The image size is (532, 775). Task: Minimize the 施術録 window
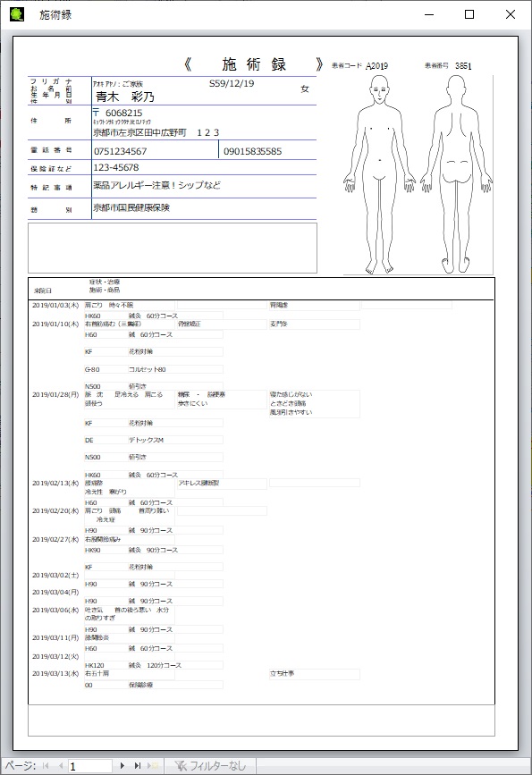point(429,15)
